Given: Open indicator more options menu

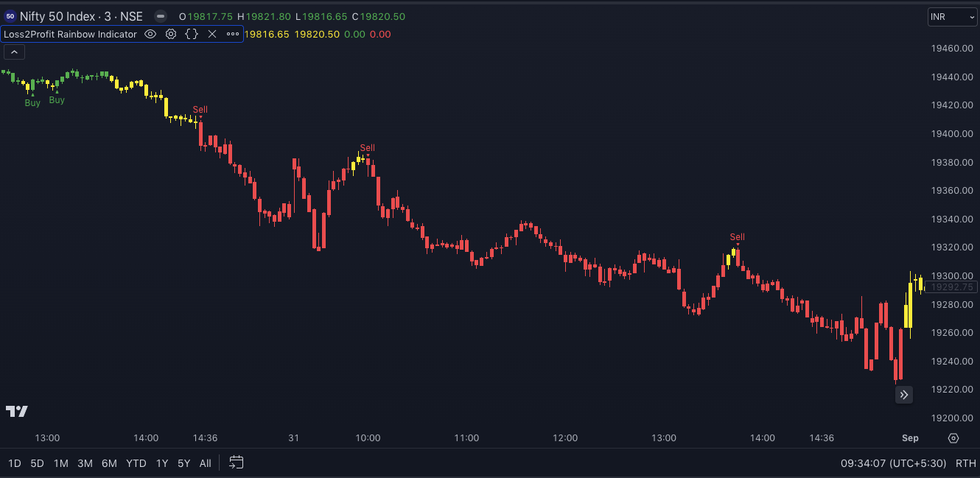Looking at the screenshot, I should point(233,34).
